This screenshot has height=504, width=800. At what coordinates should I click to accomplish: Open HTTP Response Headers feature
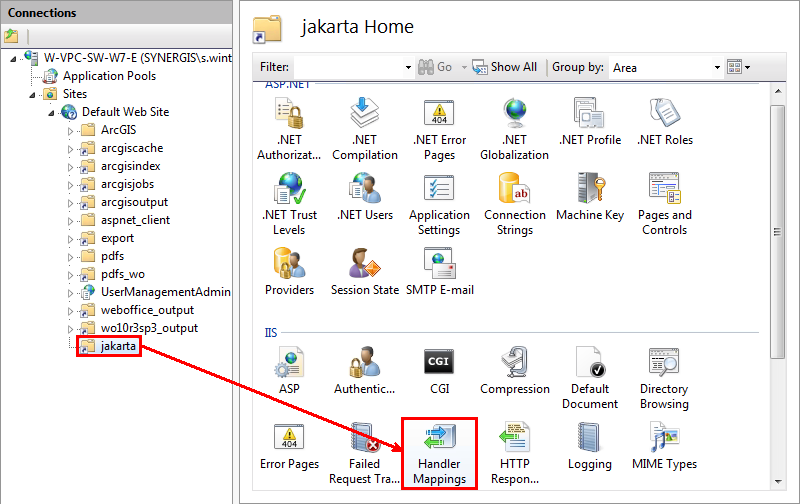tap(514, 453)
